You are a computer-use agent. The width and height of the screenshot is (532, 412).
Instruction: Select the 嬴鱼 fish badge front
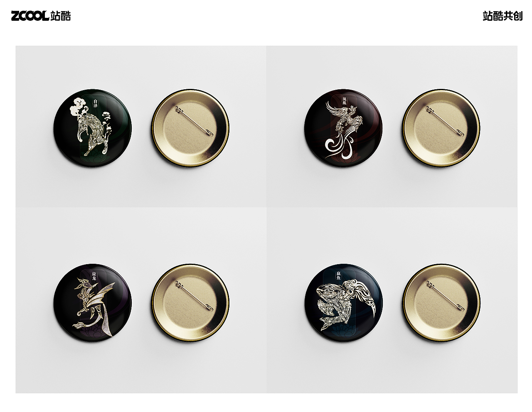tap(343, 302)
